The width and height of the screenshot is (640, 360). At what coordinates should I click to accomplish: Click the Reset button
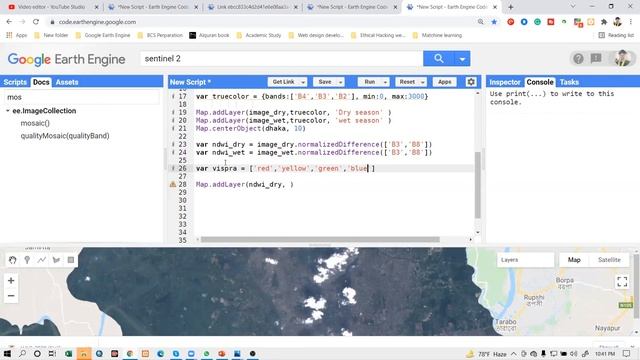[x=407, y=82]
